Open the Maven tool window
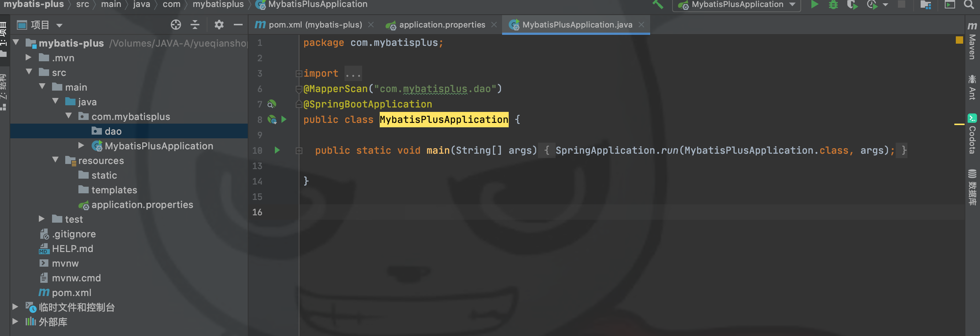 click(972, 40)
